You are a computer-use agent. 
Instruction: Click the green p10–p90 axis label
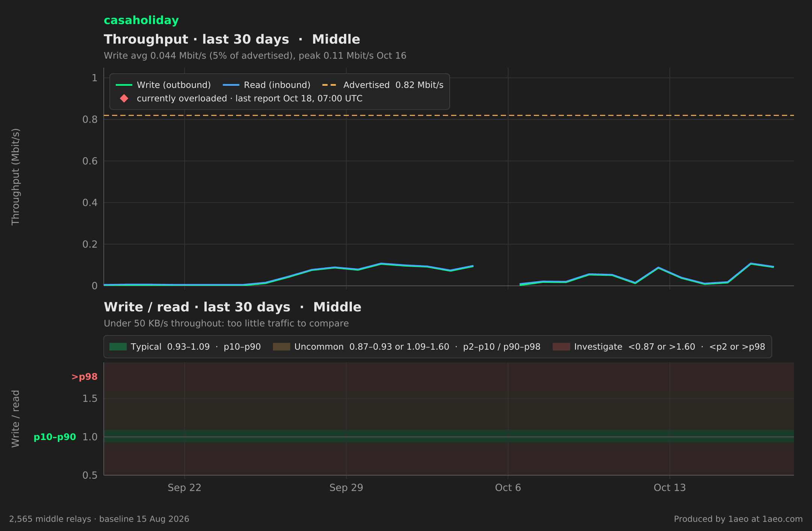coord(55,437)
